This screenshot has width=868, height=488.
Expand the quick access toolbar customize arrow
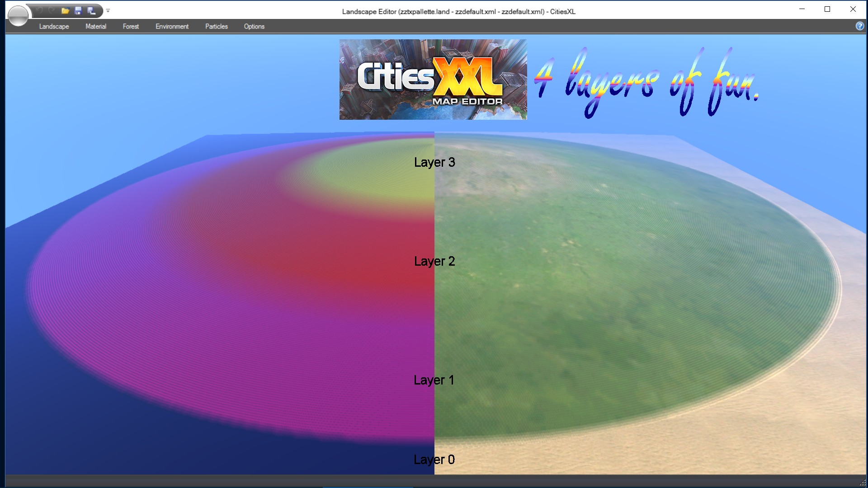point(108,10)
